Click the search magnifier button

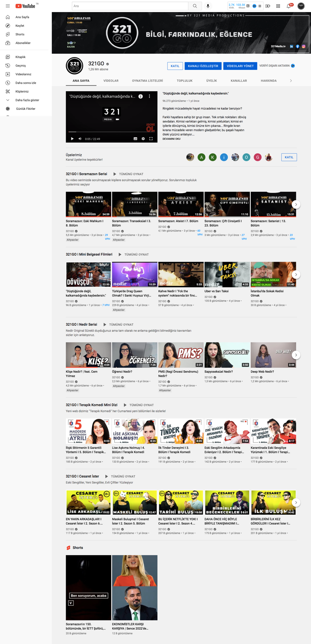pyautogui.click(x=195, y=6)
